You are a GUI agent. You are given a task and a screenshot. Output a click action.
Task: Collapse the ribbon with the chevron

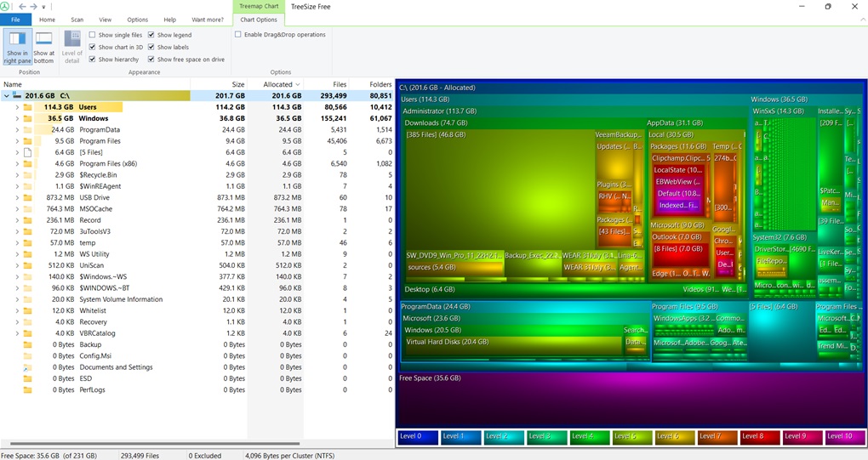(862, 20)
